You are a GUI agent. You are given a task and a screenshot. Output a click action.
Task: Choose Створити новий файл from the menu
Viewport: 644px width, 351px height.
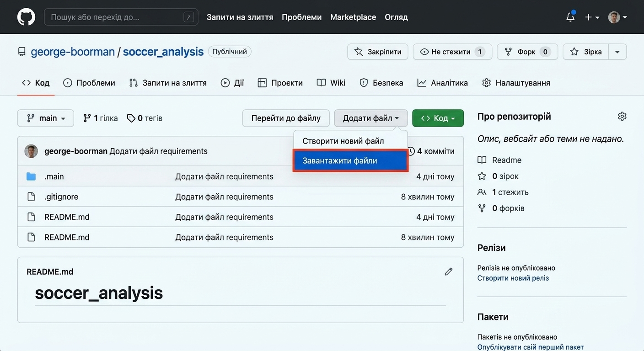coord(343,141)
